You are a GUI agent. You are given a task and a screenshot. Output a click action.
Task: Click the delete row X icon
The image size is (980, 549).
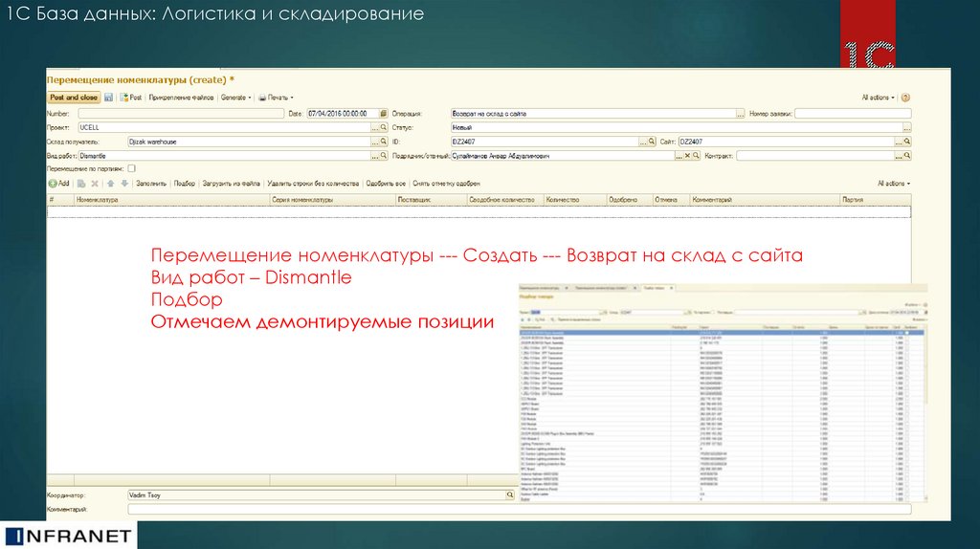95,184
